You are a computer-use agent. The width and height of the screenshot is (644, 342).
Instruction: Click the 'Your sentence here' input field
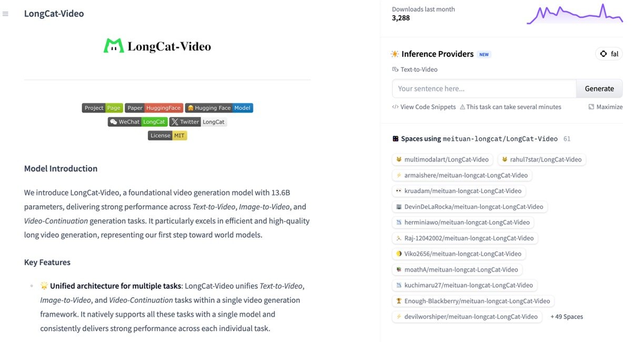(x=484, y=88)
